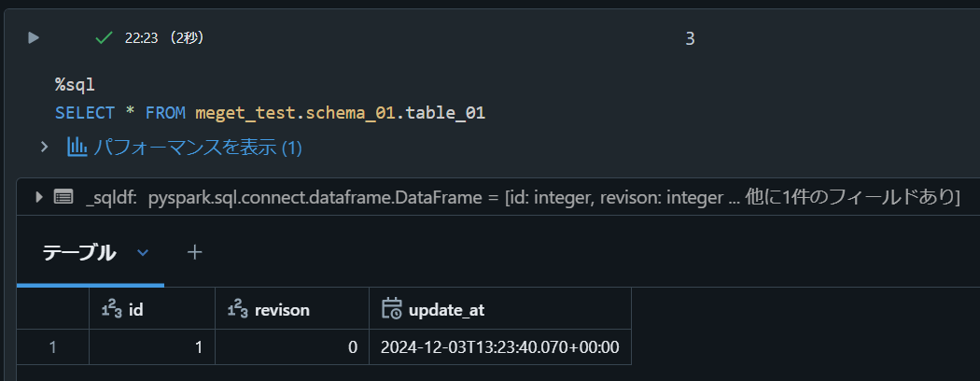Click the update_at timestamp cell value

(x=499, y=346)
